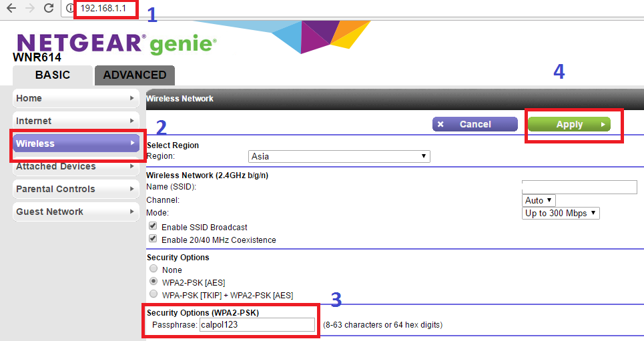Open the Region dropdown showing Asia
The height and width of the screenshot is (341, 644).
(339, 157)
